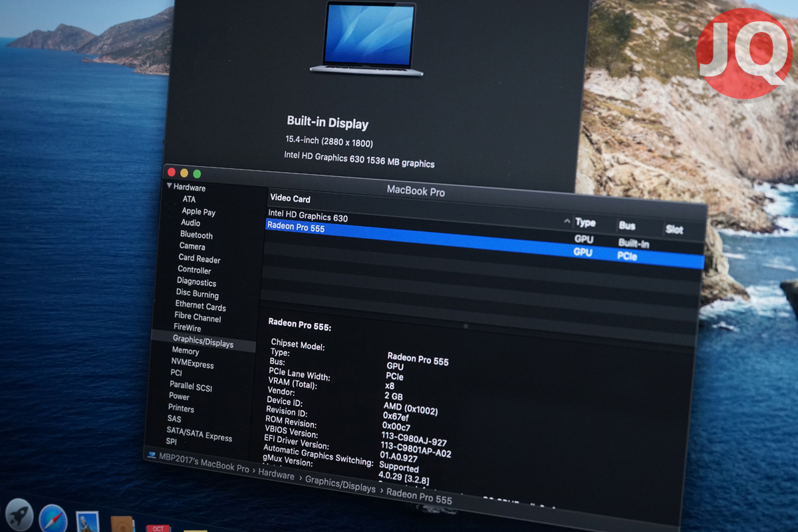Open SATA/SATA Express in the sidebar
798x532 pixels.
pyautogui.click(x=199, y=434)
